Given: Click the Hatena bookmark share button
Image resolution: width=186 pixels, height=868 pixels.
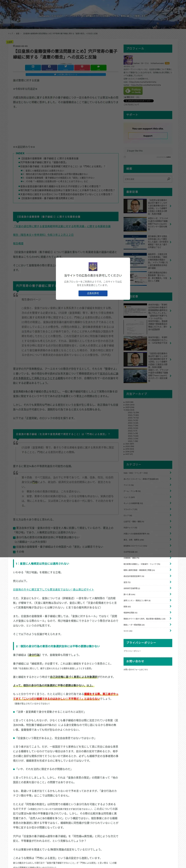Looking at the screenshot, I should coord(33,67).
